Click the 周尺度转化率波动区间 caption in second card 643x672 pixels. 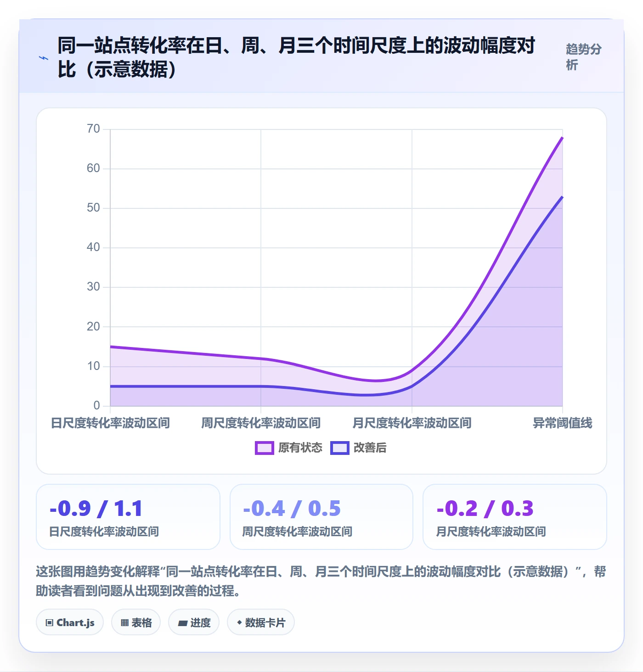[x=298, y=532]
